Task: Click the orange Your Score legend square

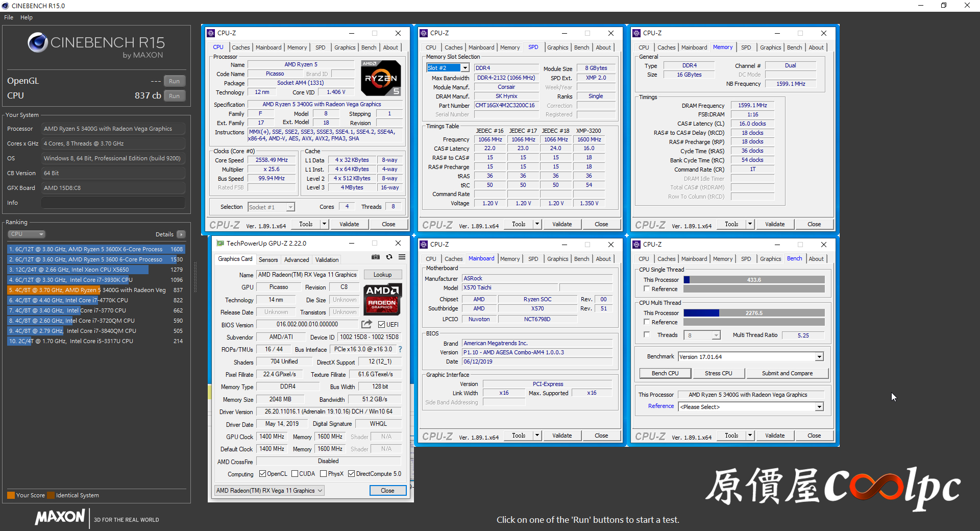Action: [x=11, y=495]
